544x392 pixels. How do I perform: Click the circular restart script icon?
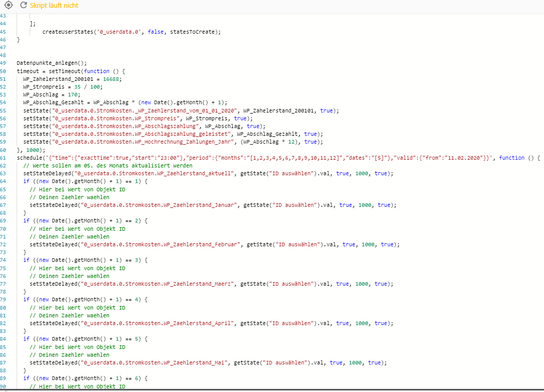click(23, 5)
